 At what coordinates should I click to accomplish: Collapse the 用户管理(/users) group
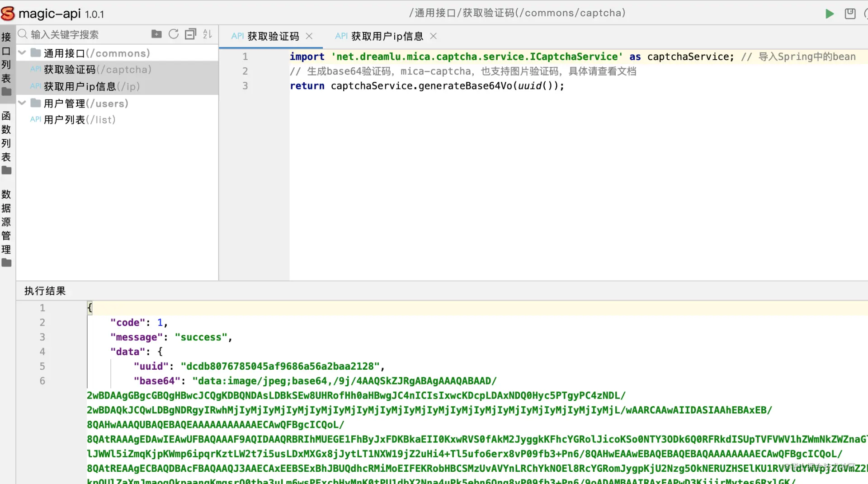click(22, 103)
